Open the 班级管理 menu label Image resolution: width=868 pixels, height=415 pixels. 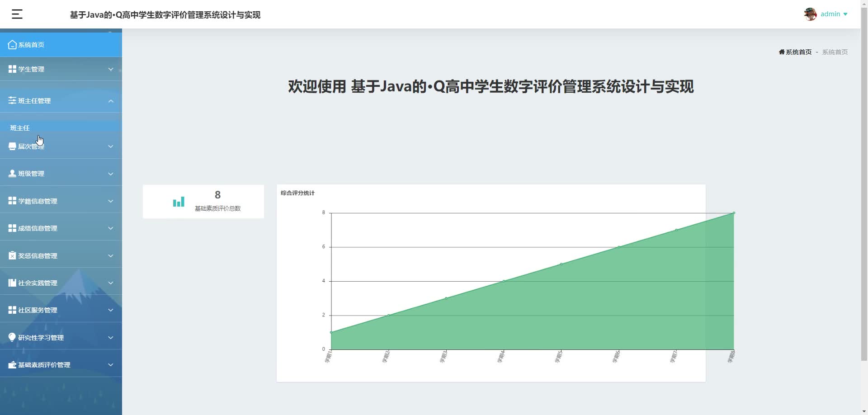pos(31,174)
